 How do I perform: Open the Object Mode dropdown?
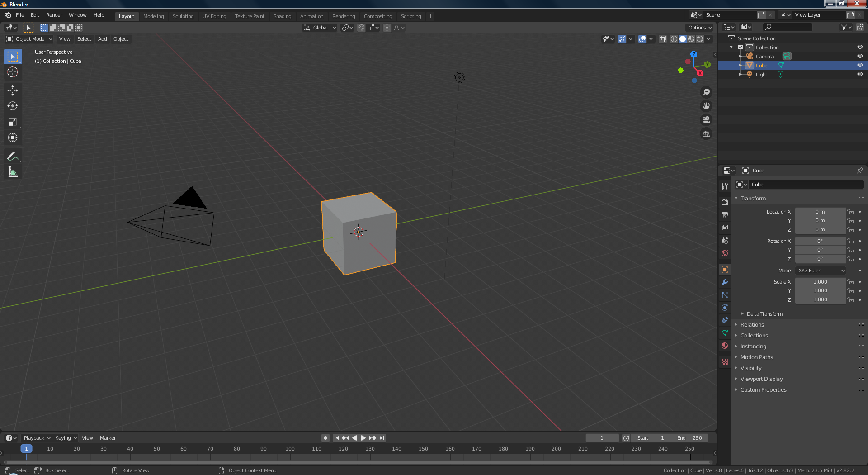[29, 39]
